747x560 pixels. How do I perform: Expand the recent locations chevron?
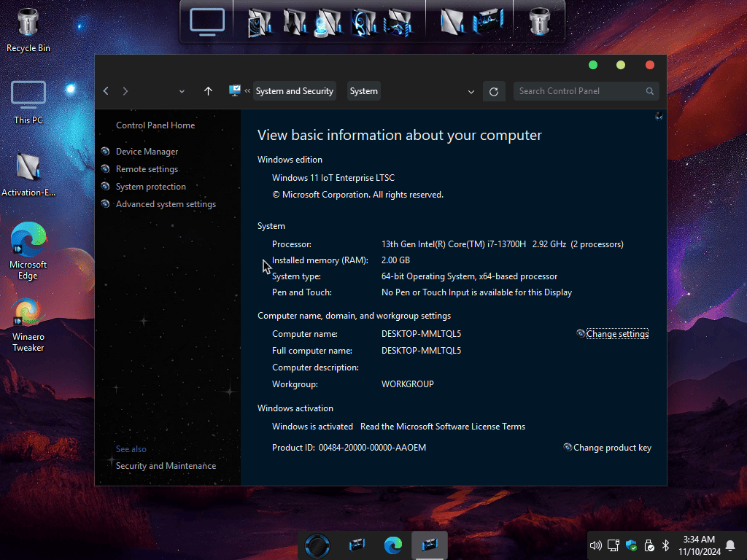pyautogui.click(x=182, y=91)
